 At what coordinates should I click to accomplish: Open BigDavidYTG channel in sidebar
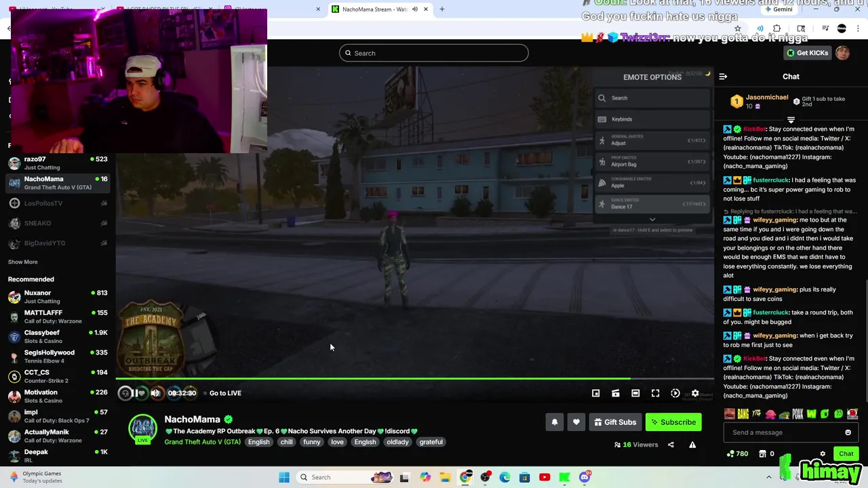click(x=58, y=243)
